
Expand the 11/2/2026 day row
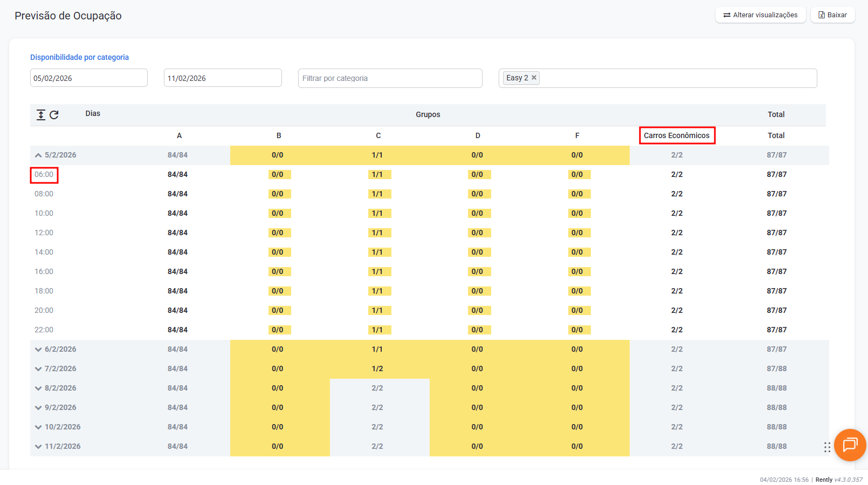click(x=38, y=447)
